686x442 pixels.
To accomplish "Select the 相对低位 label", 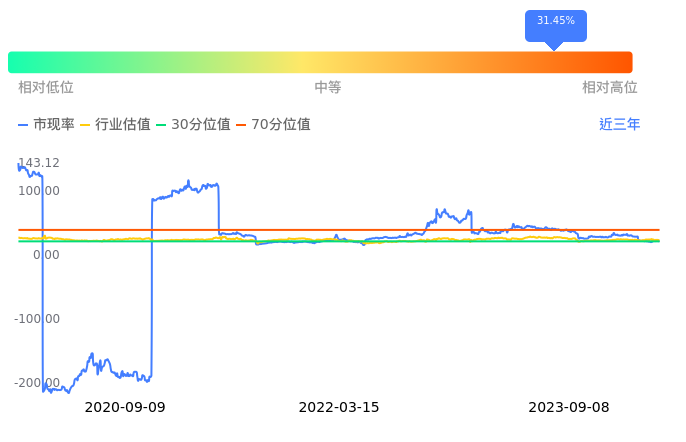I will pyautogui.click(x=46, y=88).
